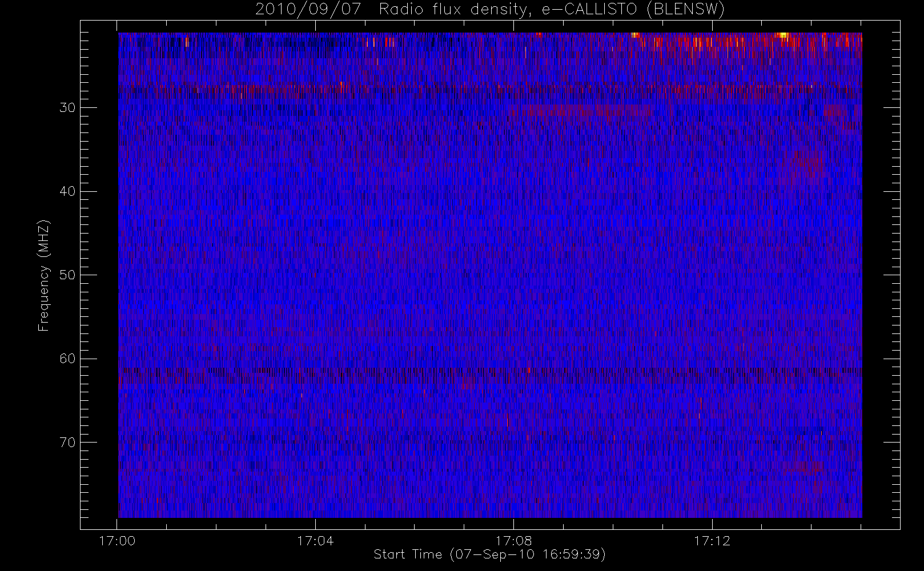
Task: Click the 'Frequency (MHZ)' axis label
Action: pyautogui.click(x=43, y=276)
